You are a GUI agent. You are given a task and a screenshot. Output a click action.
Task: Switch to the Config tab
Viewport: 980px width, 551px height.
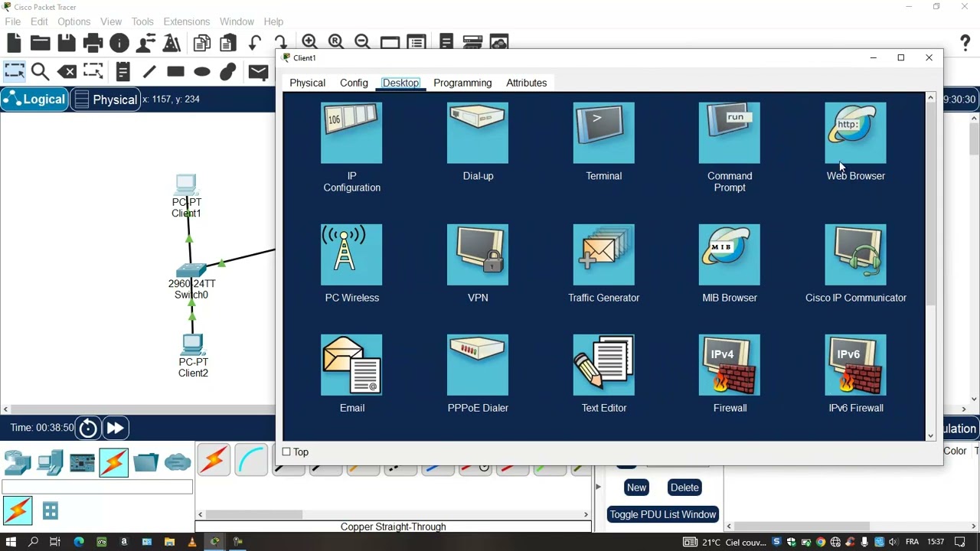pyautogui.click(x=354, y=83)
